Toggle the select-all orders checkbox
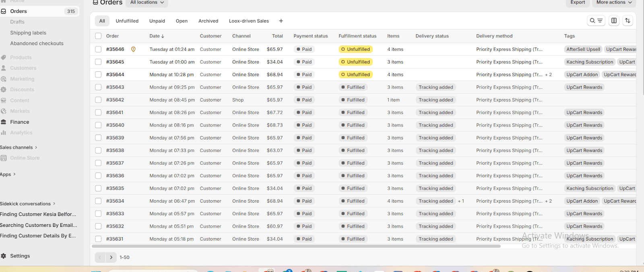644x272 pixels. tap(98, 36)
